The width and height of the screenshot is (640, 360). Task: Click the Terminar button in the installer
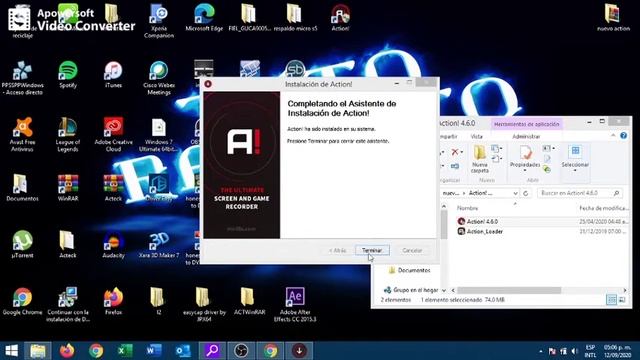point(372,250)
